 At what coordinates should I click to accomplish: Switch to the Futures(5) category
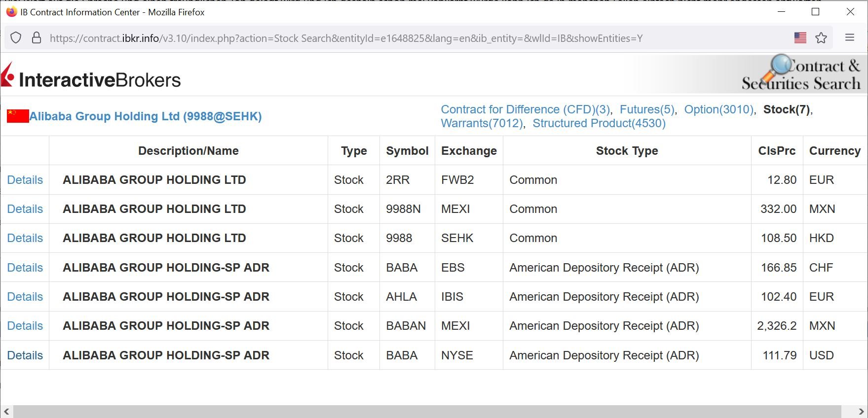click(x=647, y=109)
